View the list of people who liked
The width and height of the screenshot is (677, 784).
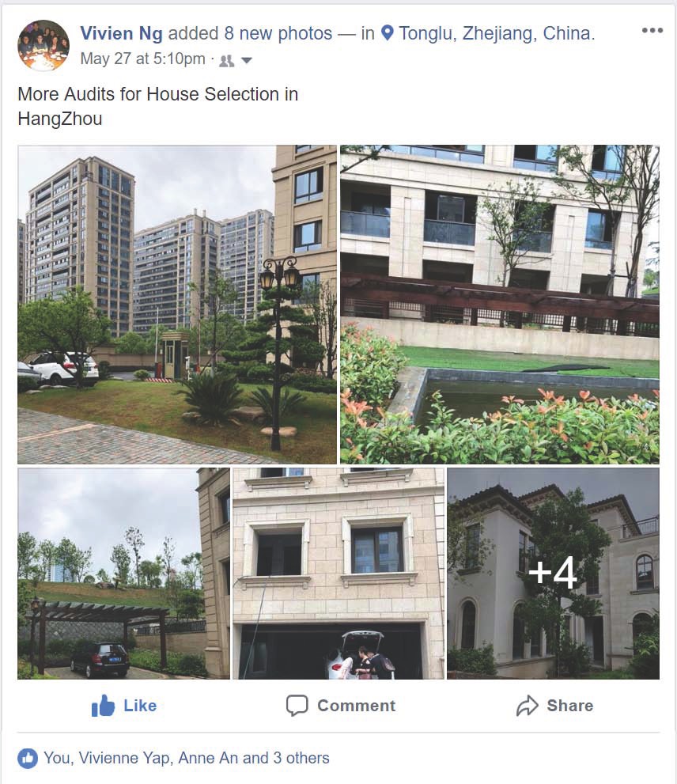[187, 758]
